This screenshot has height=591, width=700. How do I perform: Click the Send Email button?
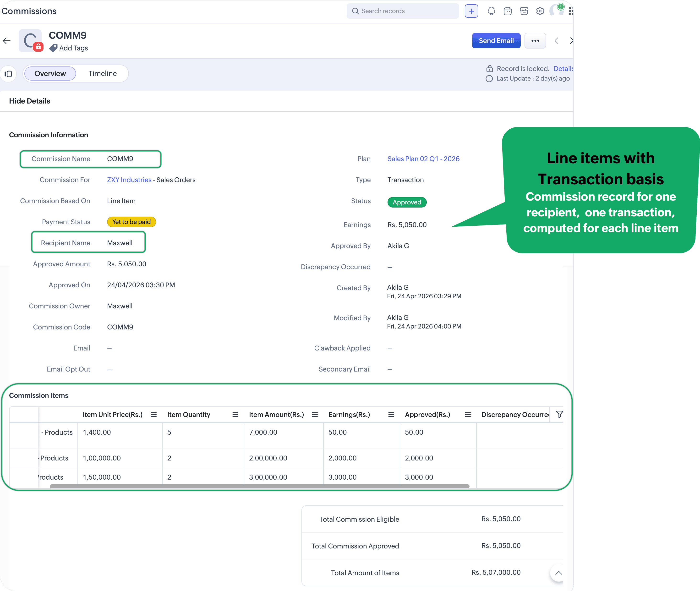[496, 41]
